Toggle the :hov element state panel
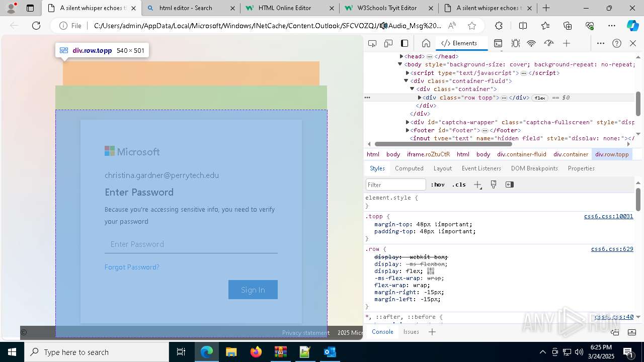The image size is (644, 362). click(x=438, y=185)
